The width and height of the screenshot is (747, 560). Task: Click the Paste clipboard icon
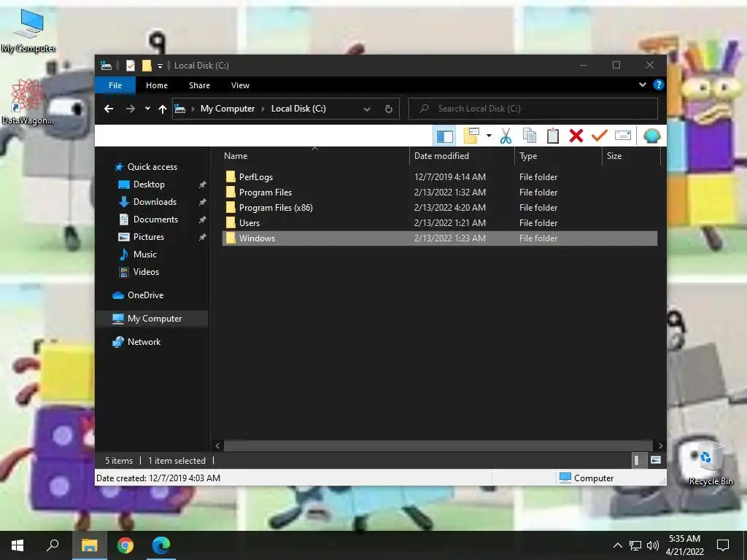[x=553, y=136]
